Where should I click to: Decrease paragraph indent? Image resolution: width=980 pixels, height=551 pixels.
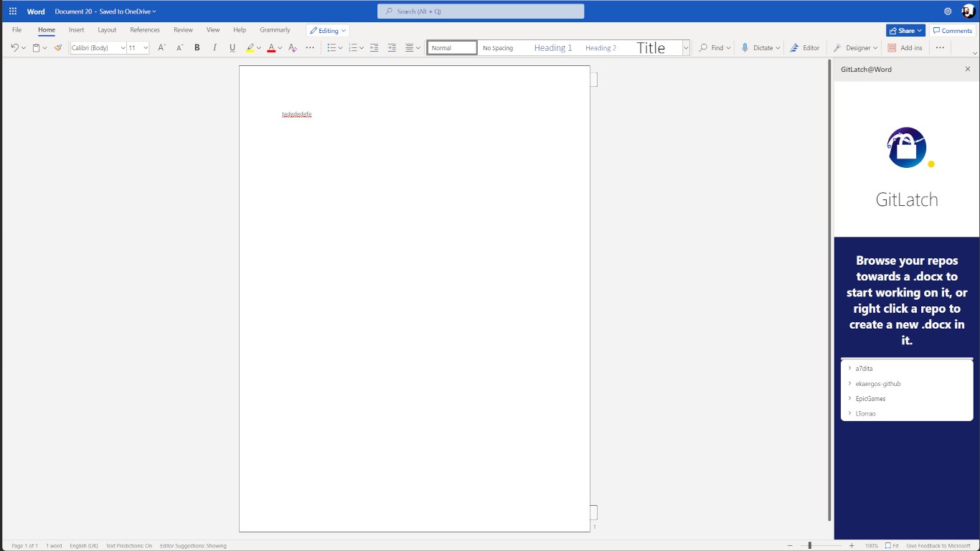coord(374,48)
